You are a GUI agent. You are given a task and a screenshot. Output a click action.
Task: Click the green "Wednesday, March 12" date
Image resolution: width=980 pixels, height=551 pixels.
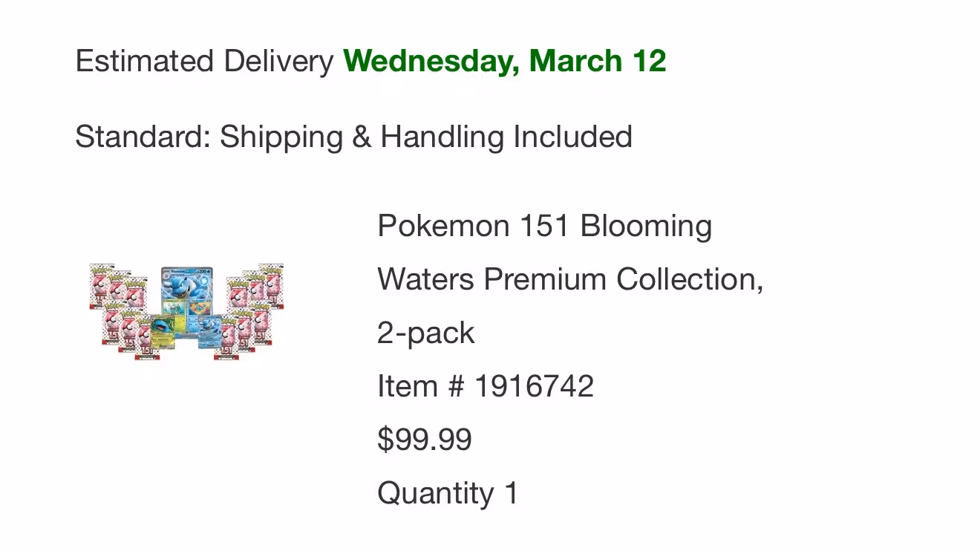(505, 61)
